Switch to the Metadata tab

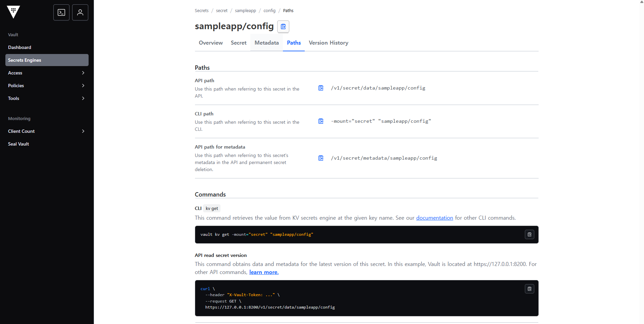(266, 43)
